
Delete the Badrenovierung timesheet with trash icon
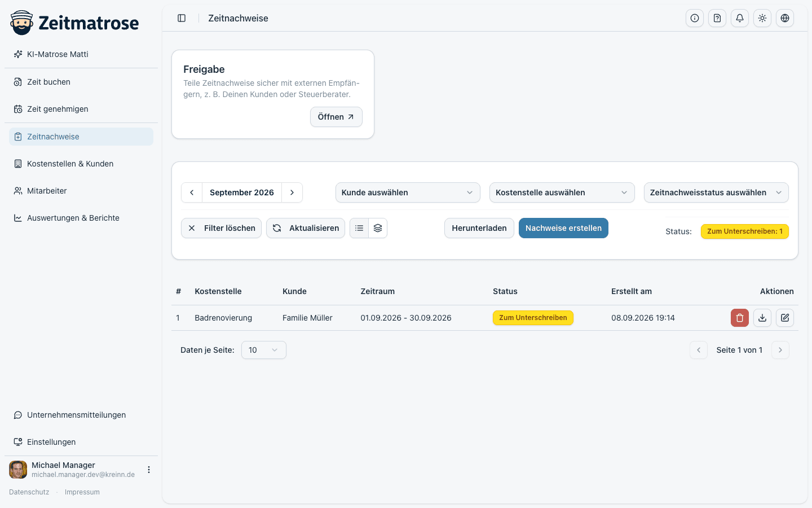[x=740, y=318]
